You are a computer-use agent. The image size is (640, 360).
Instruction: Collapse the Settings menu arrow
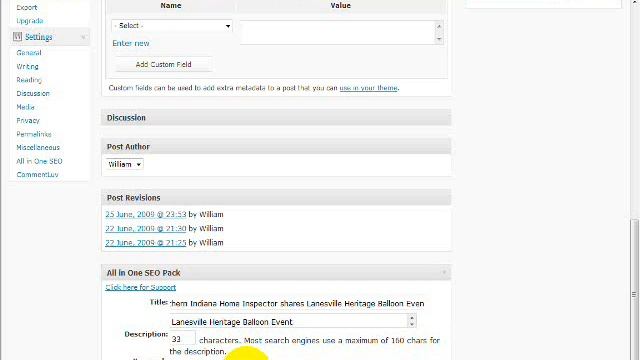(x=83, y=37)
